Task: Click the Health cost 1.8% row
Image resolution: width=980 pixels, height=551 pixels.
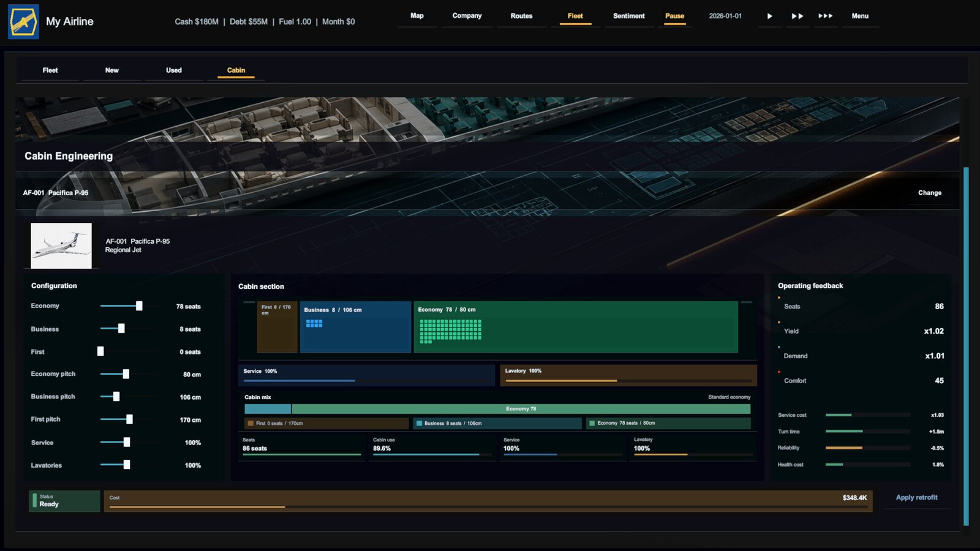Action: click(861, 465)
